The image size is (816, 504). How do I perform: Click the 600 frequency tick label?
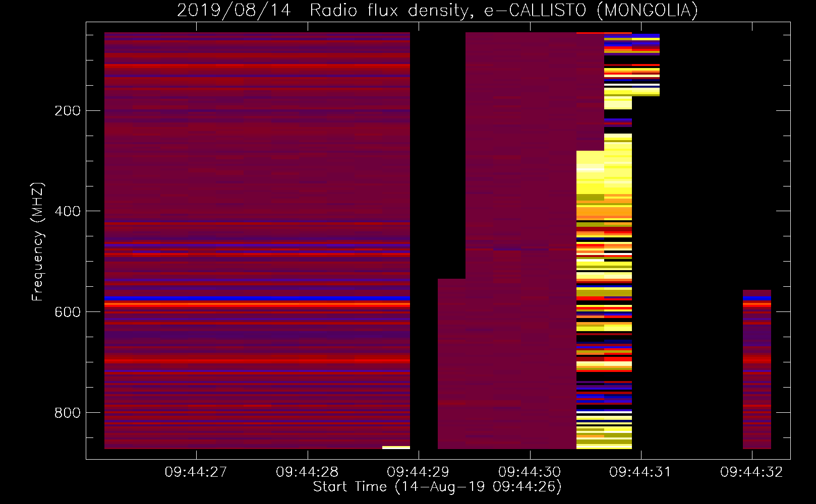click(x=68, y=312)
